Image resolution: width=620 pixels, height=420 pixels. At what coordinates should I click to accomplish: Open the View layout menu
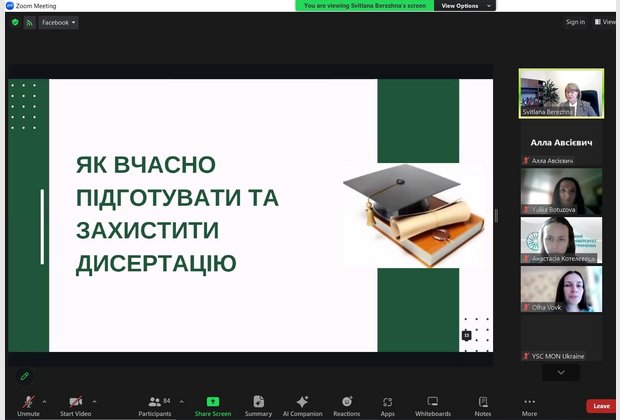[x=606, y=22]
